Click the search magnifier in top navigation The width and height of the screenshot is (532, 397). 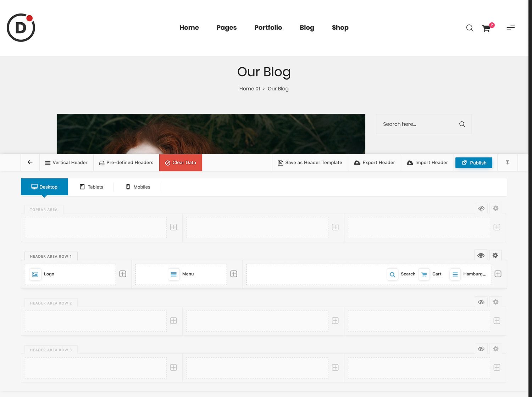click(470, 28)
